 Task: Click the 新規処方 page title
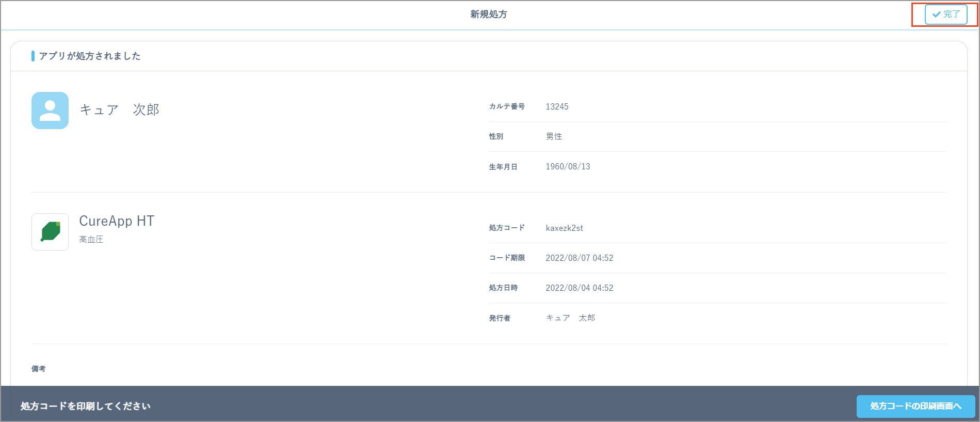coord(488,14)
